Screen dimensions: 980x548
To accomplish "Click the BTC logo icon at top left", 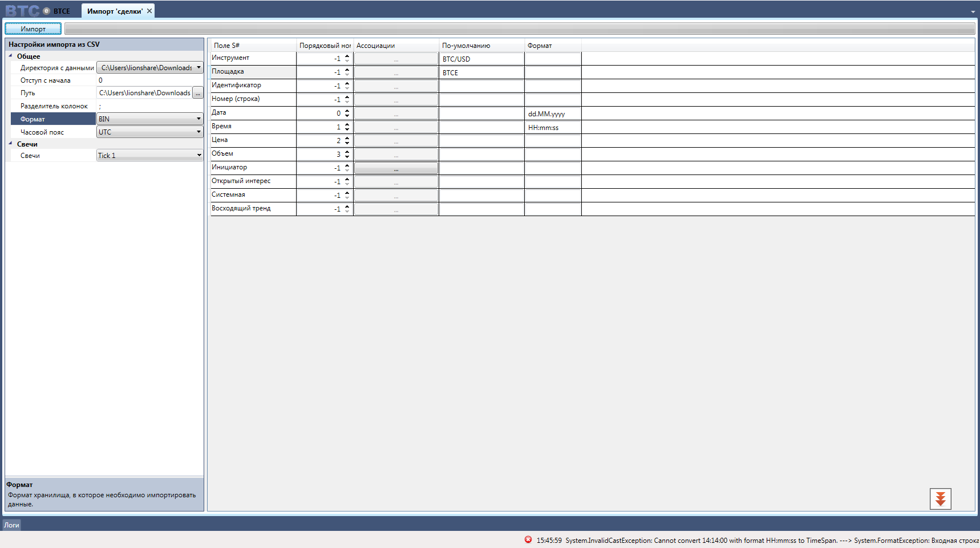I will click(x=23, y=11).
